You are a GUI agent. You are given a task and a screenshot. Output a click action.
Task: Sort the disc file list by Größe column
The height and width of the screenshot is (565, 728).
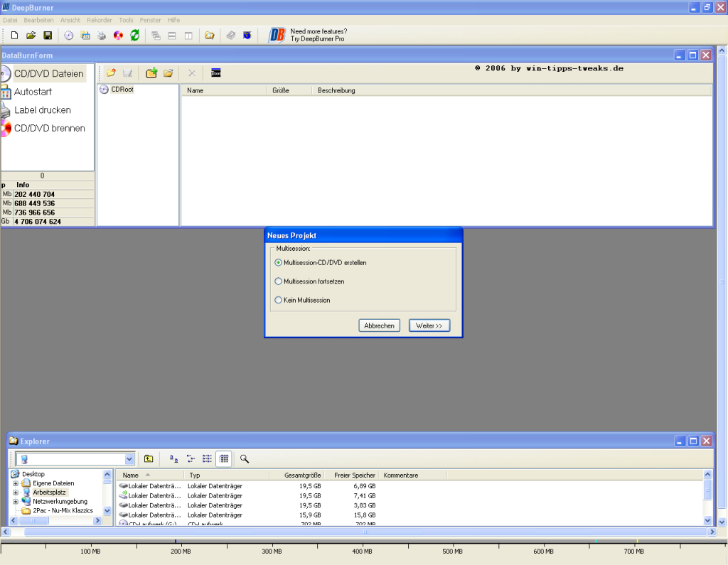pyautogui.click(x=289, y=90)
